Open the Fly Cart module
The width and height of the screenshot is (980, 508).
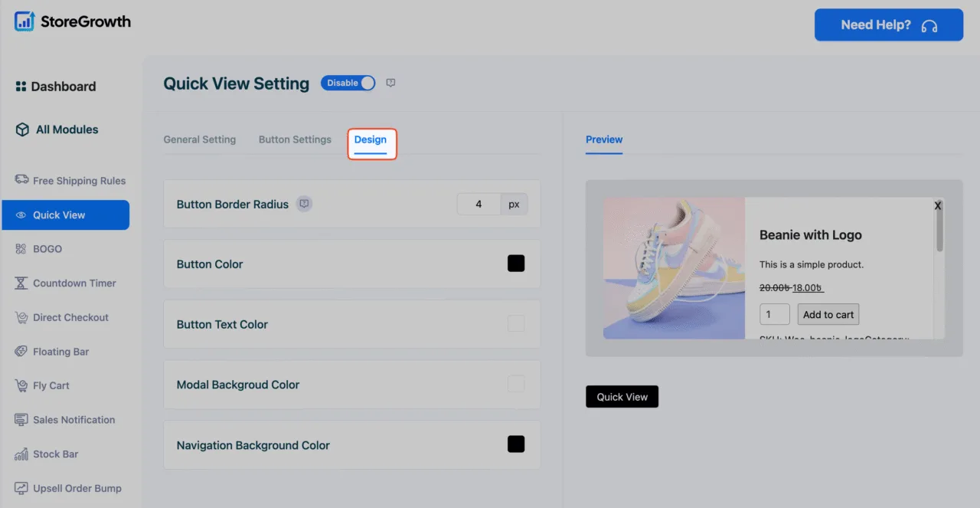51,385
